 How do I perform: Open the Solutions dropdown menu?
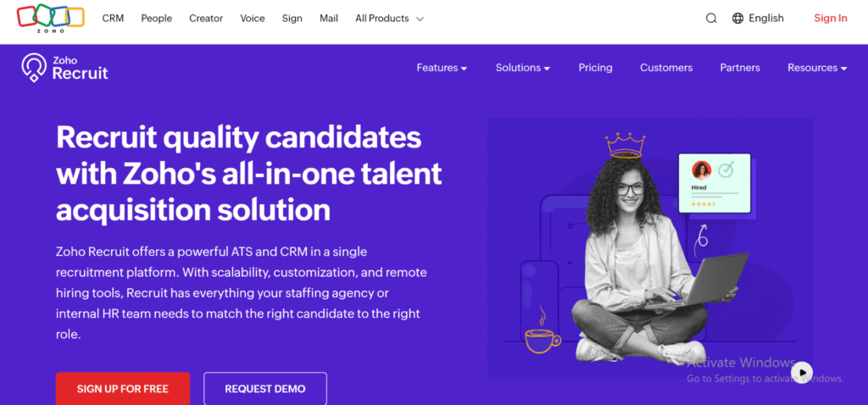coord(522,68)
